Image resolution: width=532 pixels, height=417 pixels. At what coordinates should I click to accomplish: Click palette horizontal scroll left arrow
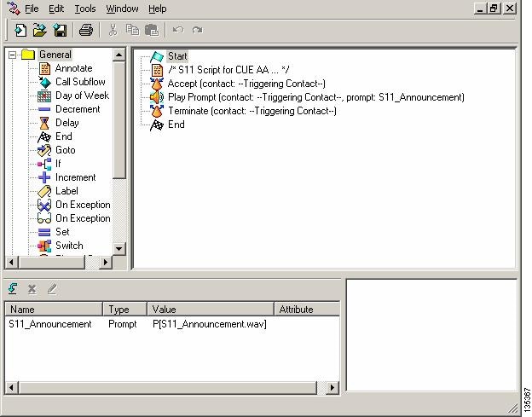(12, 263)
